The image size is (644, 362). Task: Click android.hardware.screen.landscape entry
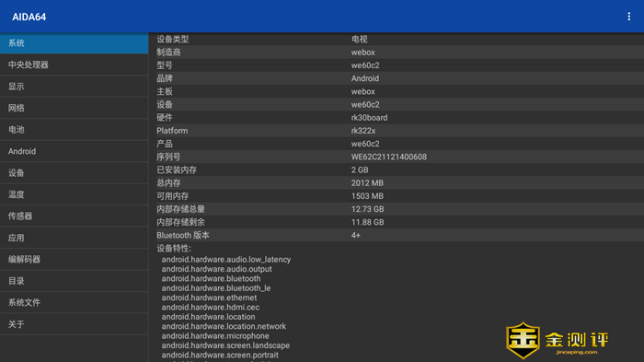(225, 345)
